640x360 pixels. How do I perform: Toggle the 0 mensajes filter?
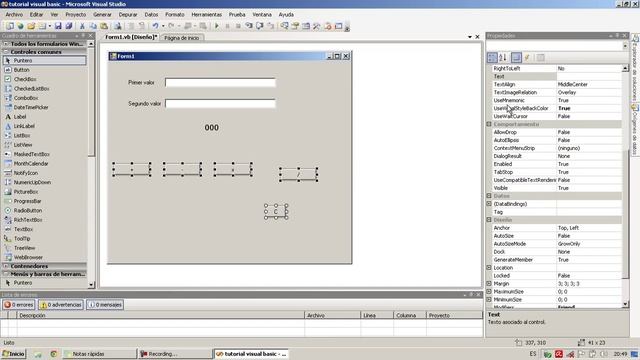point(105,305)
